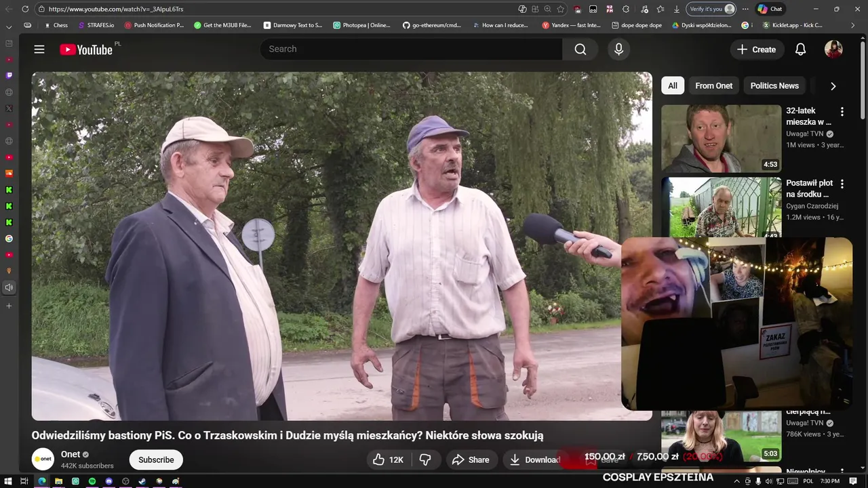The width and height of the screenshot is (868, 488).
Task: Click into the YouTube search field
Action: (x=411, y=49)
